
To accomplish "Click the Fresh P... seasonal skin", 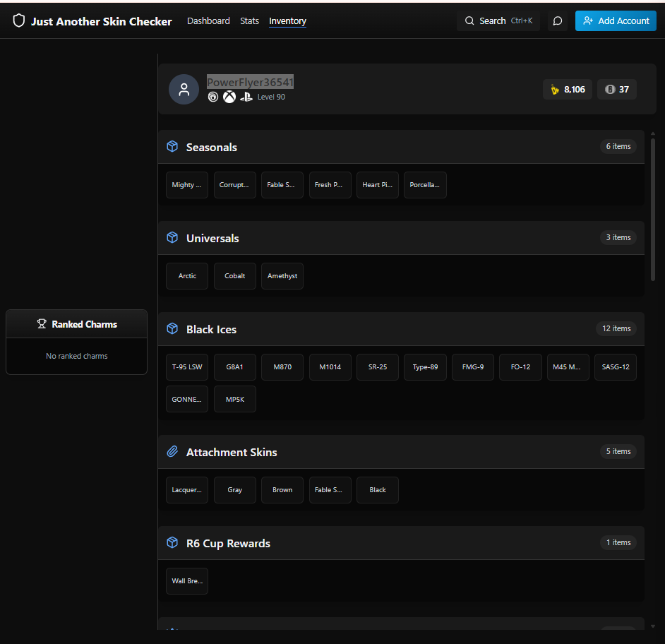I will coord(330,185).
